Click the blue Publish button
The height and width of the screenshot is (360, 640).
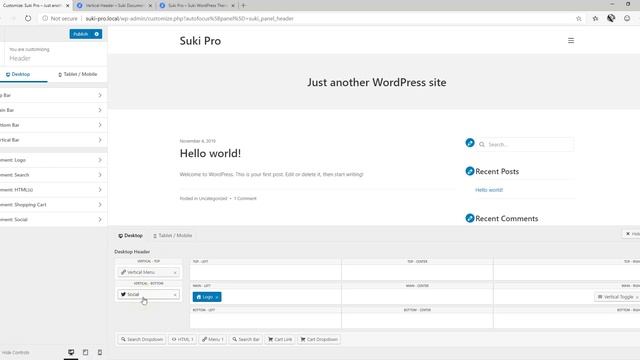pyautogui.click(x=81, y=34)
